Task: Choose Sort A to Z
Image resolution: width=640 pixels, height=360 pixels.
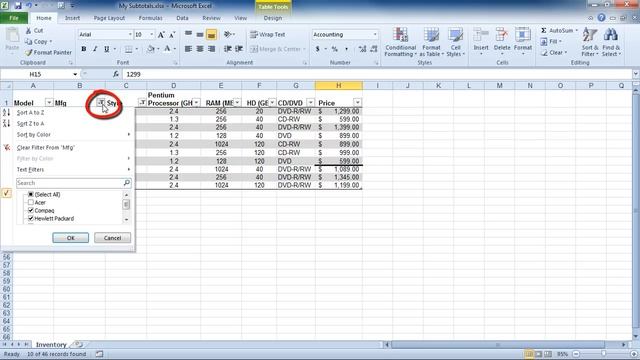Action: [x=31, y=113]
